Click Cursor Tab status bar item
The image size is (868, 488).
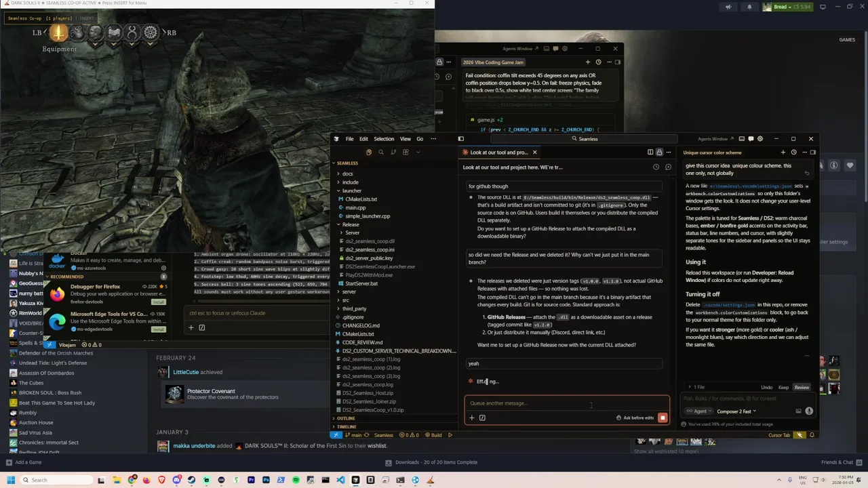pyautogui.click(x=778, y=435)
